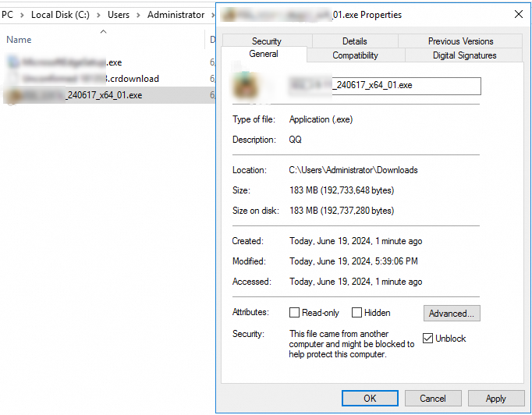This screenshot has height=415, width=532.
Task: Sort Explorer files by Name column
Action: (19, 40)
